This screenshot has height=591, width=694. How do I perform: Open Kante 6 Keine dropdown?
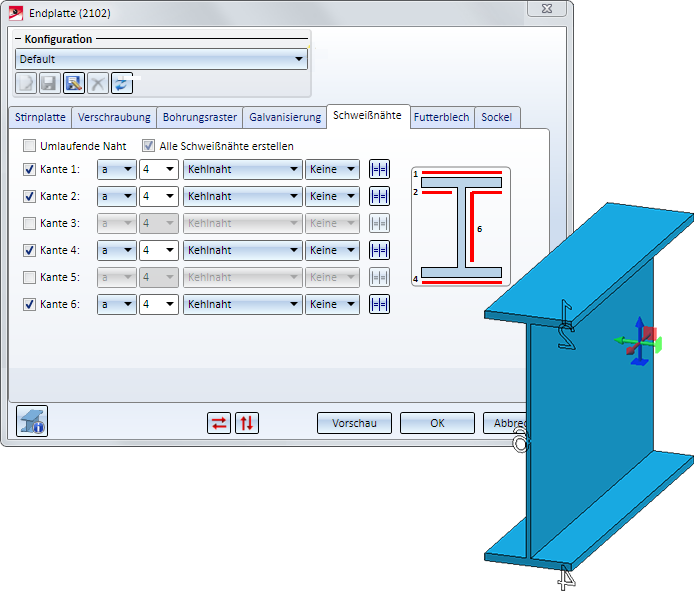332,304
